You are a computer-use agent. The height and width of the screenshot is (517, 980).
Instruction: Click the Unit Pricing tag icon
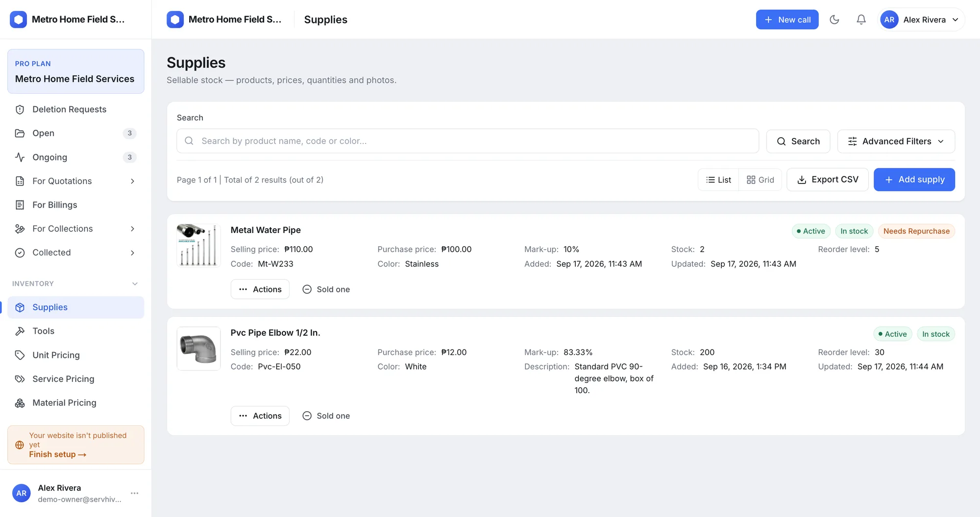tap(20, 355)
